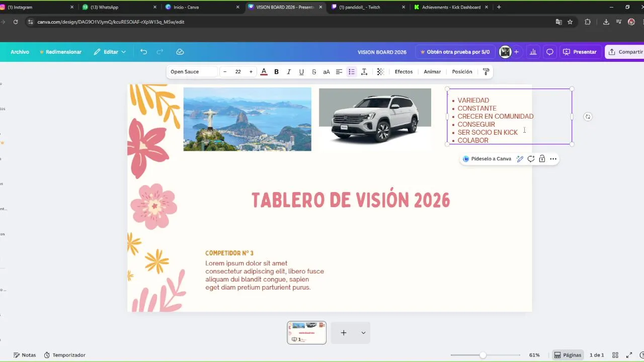
Task: Switch to the Inicio - Canva tab
Action: pyautogui.click(x=203, y=7)
